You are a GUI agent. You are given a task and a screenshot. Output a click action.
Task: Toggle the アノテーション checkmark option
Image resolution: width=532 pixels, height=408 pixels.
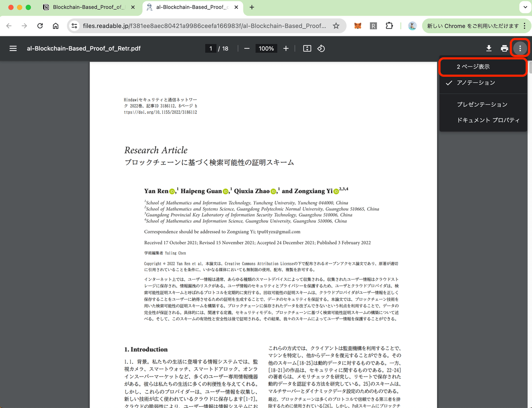pyautogui.click(x=483, y=83)
